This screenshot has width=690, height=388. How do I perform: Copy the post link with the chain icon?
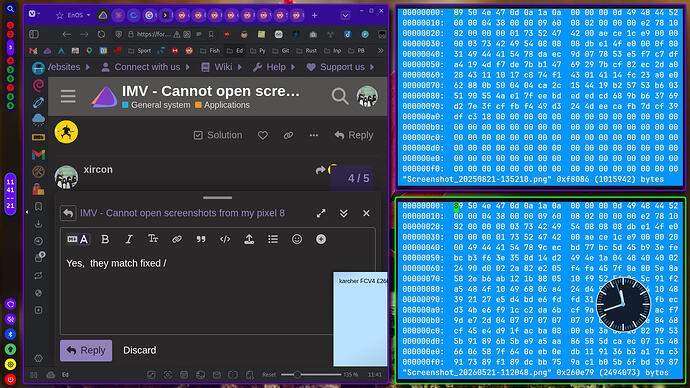(288, 135)
